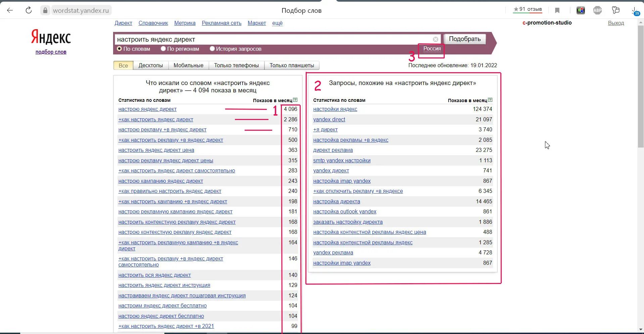This screenshot has height=334, width=644.
Task: Click the Подобрать button
Action: (x=465, y=39)
